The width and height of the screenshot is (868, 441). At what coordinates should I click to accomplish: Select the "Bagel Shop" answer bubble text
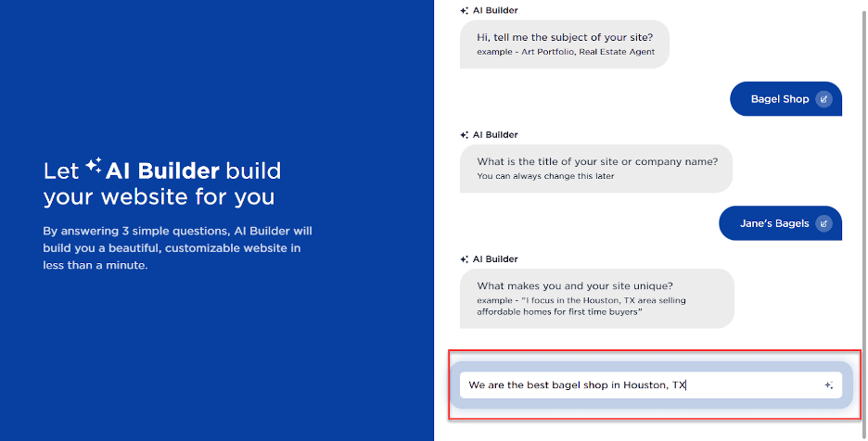779,99
